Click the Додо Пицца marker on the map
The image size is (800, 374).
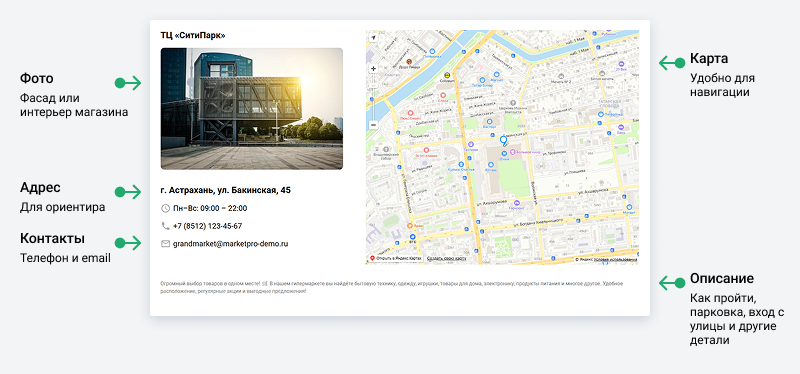pos(409,62)
